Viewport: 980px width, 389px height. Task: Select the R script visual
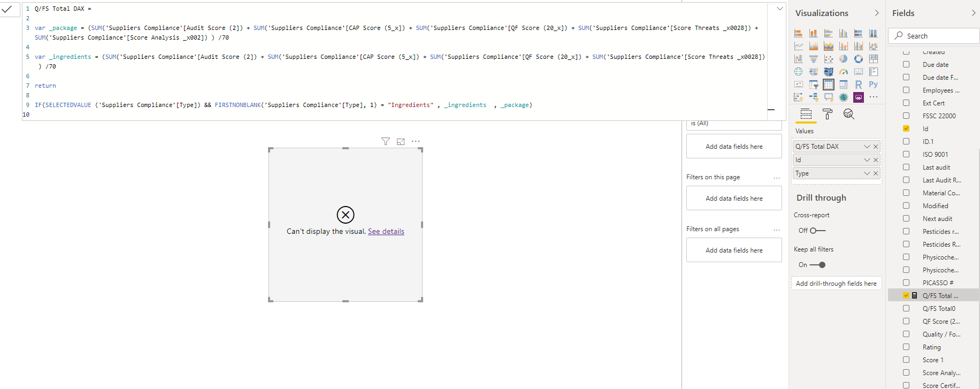(858, 85)
